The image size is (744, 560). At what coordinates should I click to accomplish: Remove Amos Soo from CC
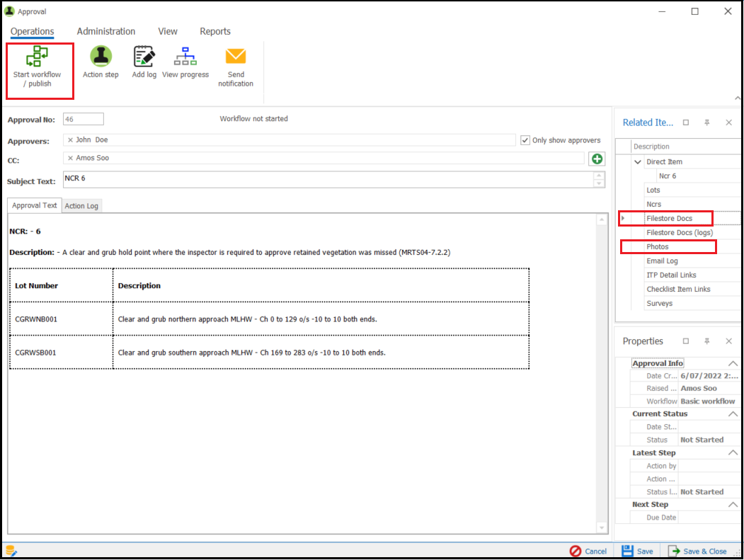point(70,159)
